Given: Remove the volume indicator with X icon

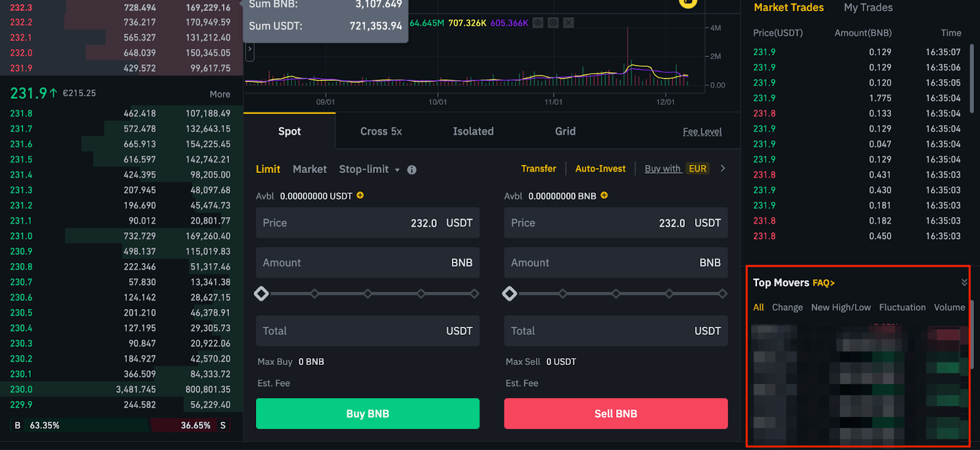Looking at the screenshot, I should point(568,23).
